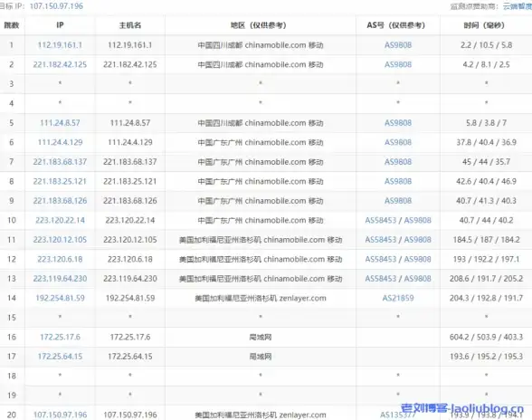This screenshot has width=532, height=420.
Task: Open IP link 223.119.64.230
Action: [x=60, y=279]
